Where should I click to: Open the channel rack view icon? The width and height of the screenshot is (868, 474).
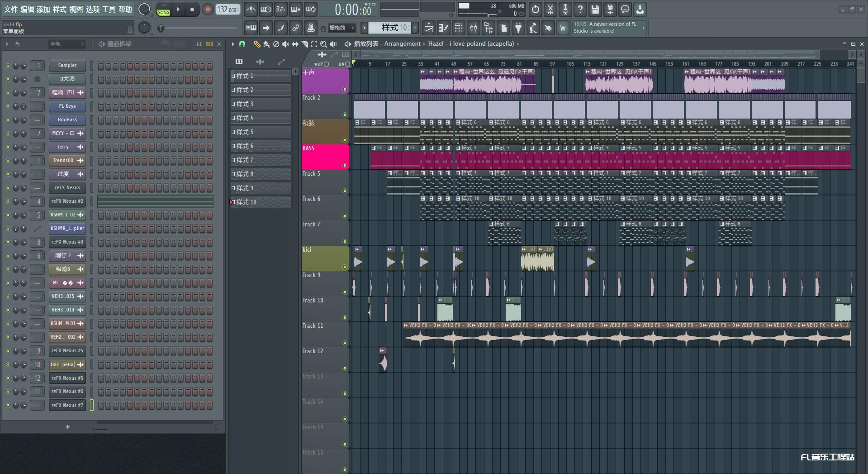(x=459, y=28)
